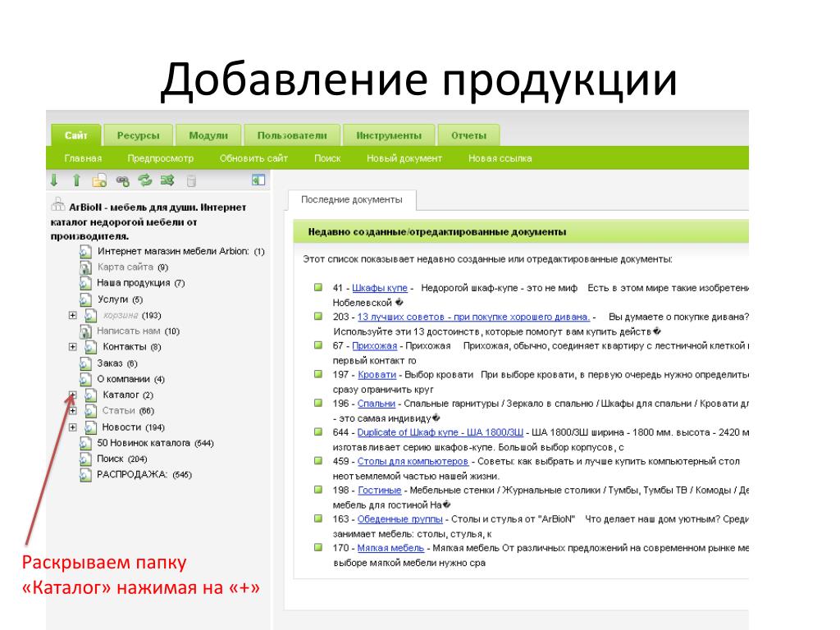Screen dimensions: 840x630
Task: Open the Сайт tab
Action: click(76, 135)
